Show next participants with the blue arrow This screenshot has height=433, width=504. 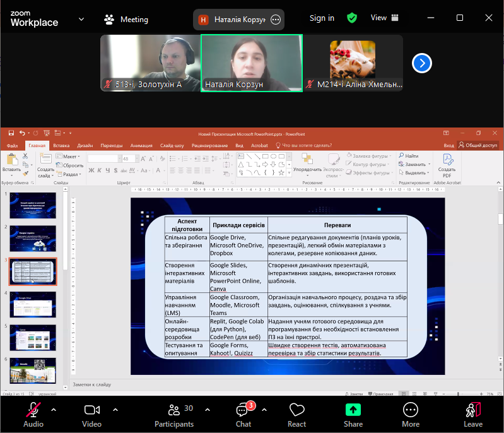[x=422, y=63]
